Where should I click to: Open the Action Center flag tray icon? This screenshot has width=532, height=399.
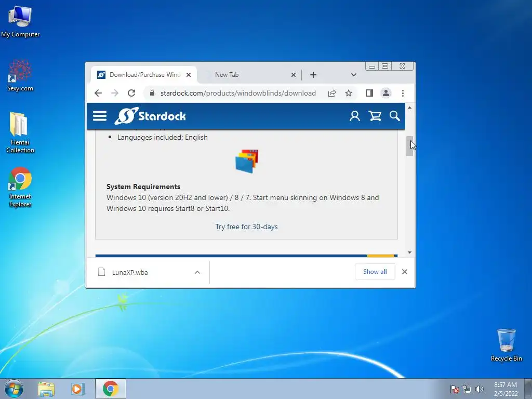[455, 389]
